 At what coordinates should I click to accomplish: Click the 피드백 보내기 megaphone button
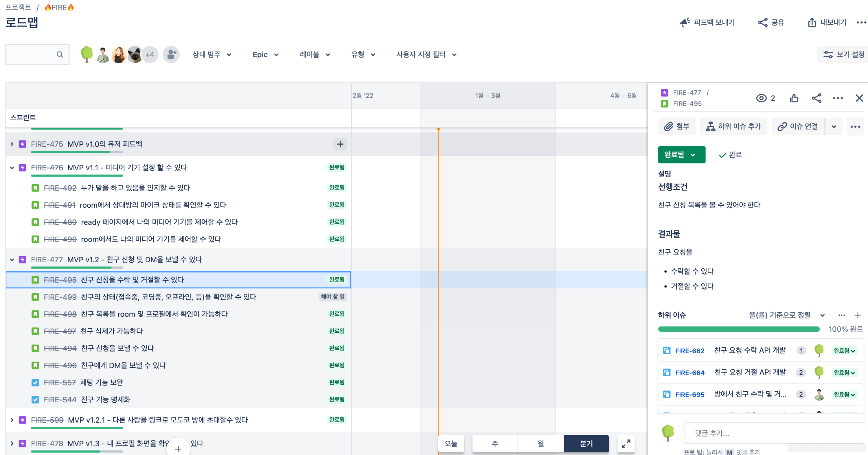coord(707,22)
